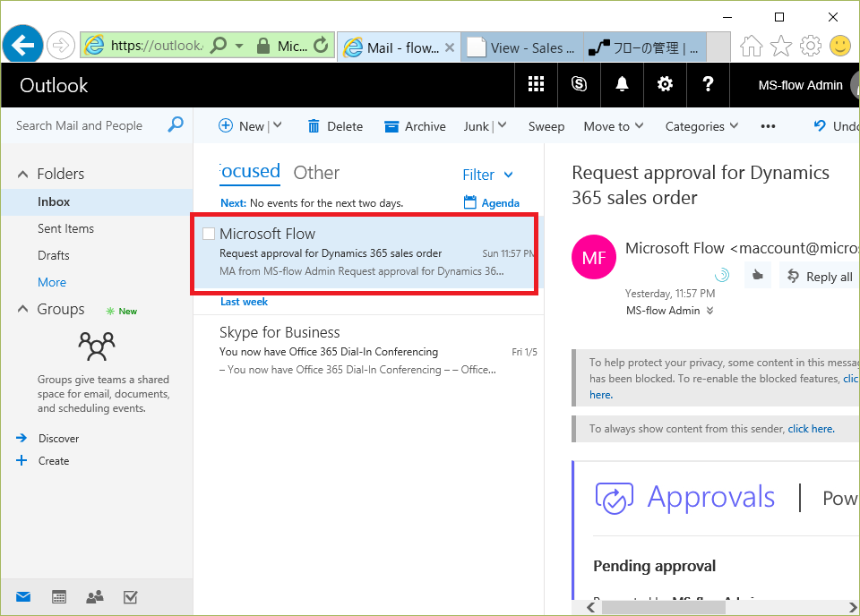Click the Sweep button
The width and height of the screenshot is (860, 616).
click(x=546, y=126)
